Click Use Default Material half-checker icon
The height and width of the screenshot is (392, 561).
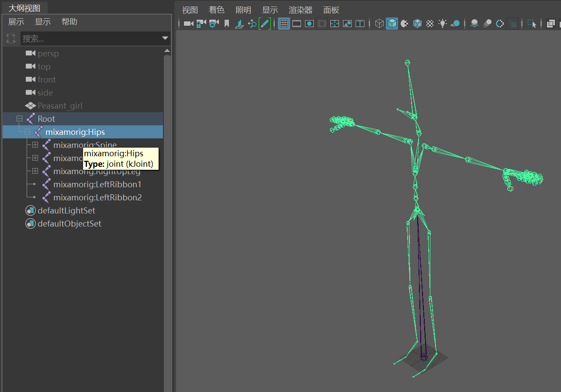coord(405,24)
